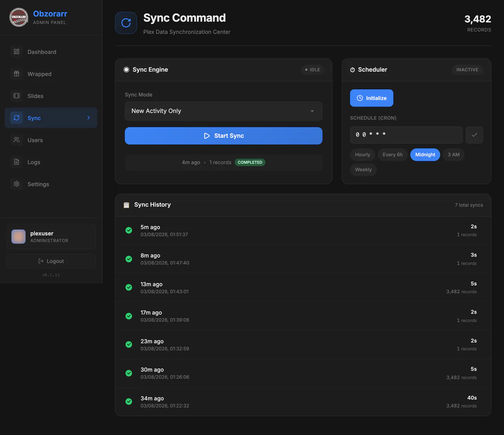Screen dimensions: 504x435
Task: View the Logs page
Action: tap(51, 162)
